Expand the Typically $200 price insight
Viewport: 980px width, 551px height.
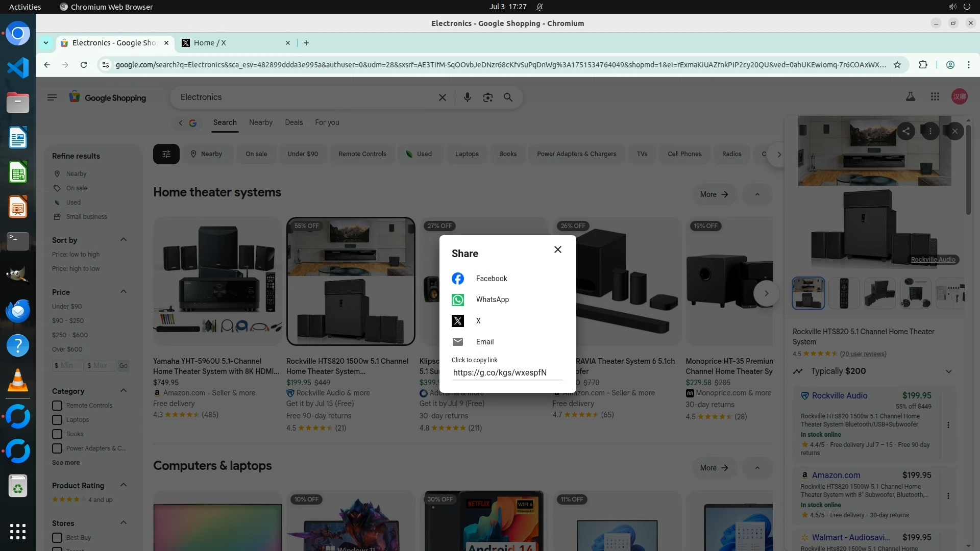[948, 371]
